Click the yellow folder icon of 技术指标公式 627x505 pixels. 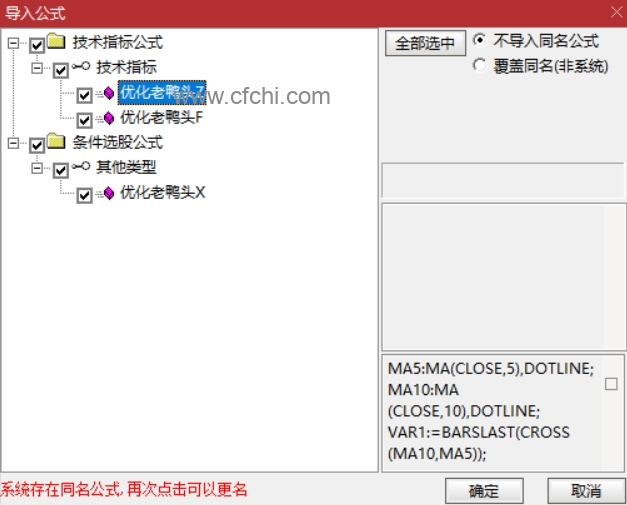click(x=56, y=42)
